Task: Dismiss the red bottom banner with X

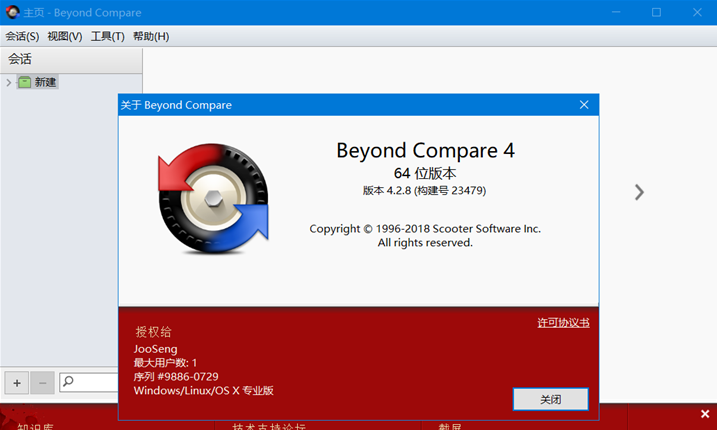Action: pos(705,414)
